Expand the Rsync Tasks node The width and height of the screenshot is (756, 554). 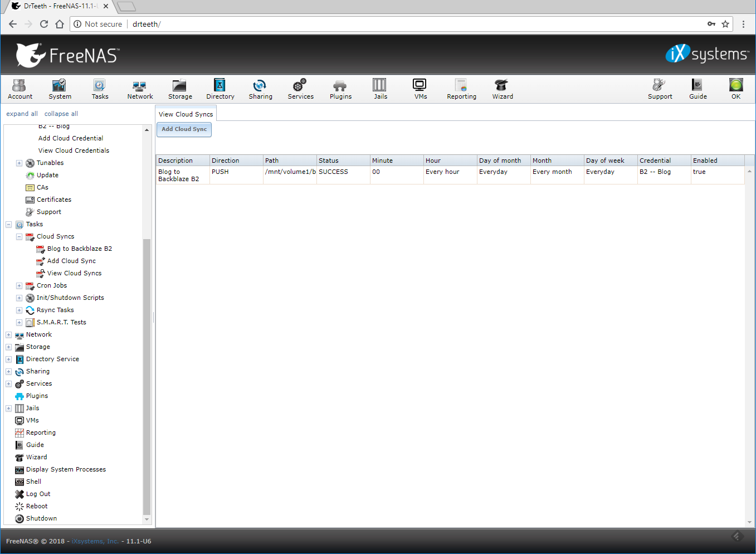[x=19, y=310]
